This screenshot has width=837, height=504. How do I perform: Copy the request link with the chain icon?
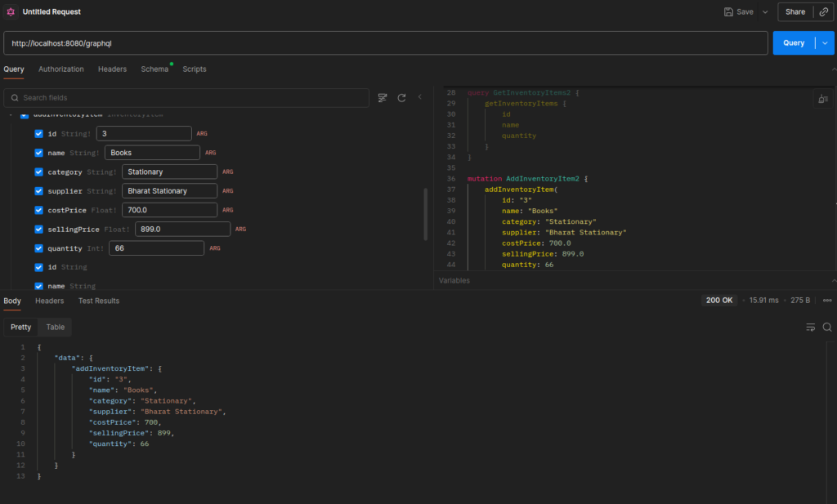pos(825,11)
